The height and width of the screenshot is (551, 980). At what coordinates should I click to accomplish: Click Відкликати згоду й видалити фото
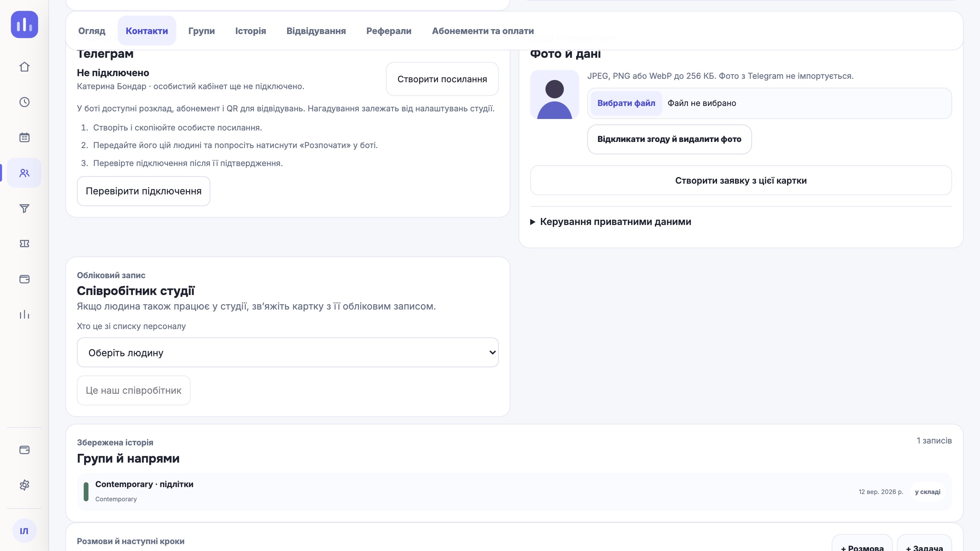pos(670,139)
